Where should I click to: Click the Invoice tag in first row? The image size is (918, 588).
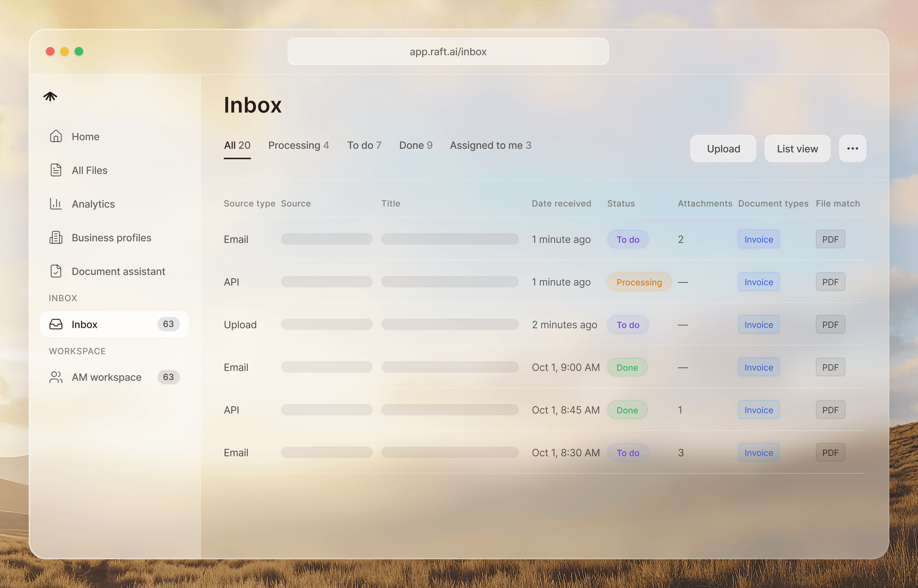(758, 239)
